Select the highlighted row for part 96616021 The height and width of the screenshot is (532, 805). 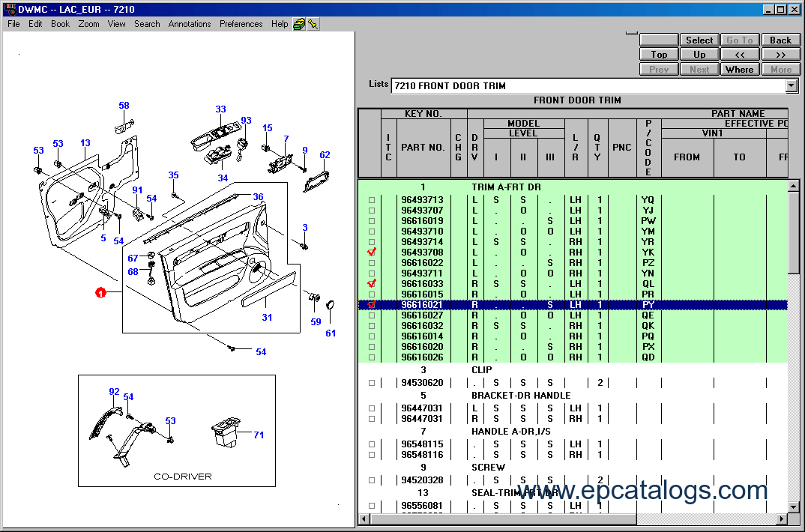pyautogui.click(x=525, y=305)
